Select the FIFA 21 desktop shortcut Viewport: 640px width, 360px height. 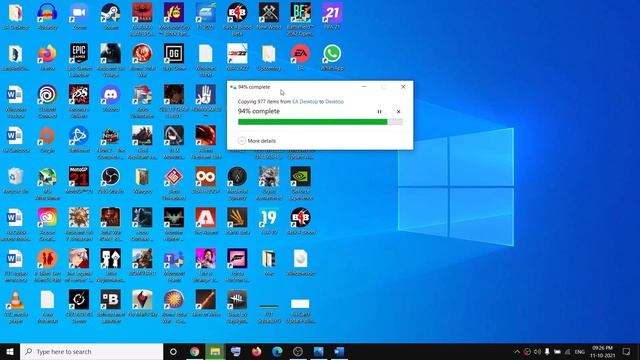[332, 16]
